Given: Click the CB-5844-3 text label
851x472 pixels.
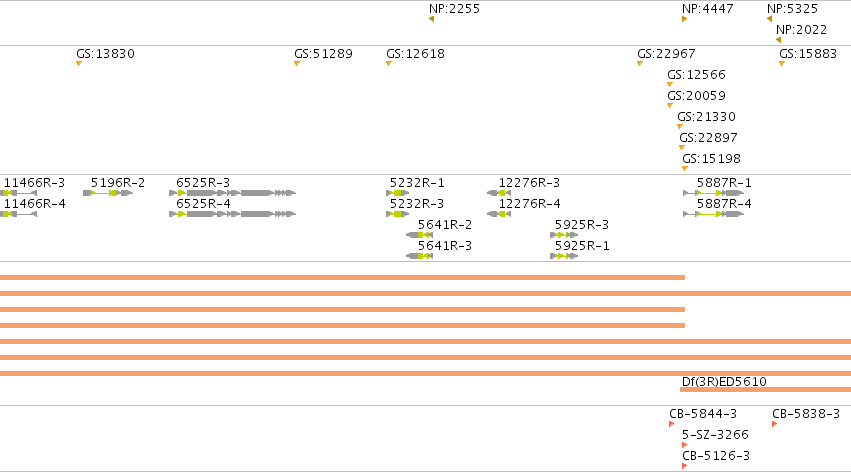Looking at the screenshot, I should click(x=703, y=414).
